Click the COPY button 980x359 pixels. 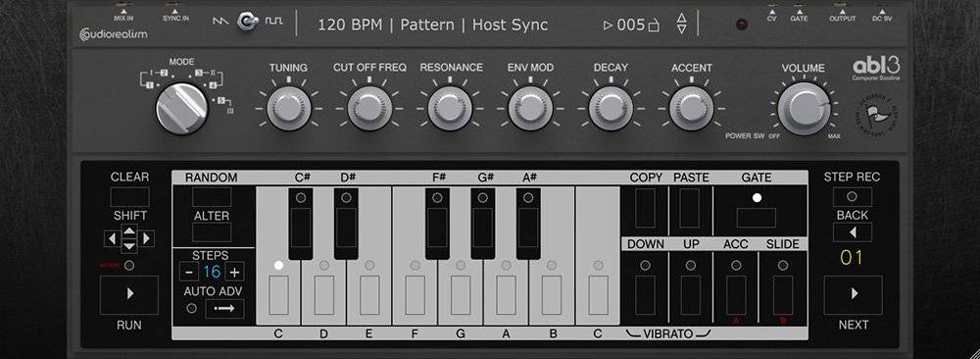pyautogui.click(x=645, y=208)
